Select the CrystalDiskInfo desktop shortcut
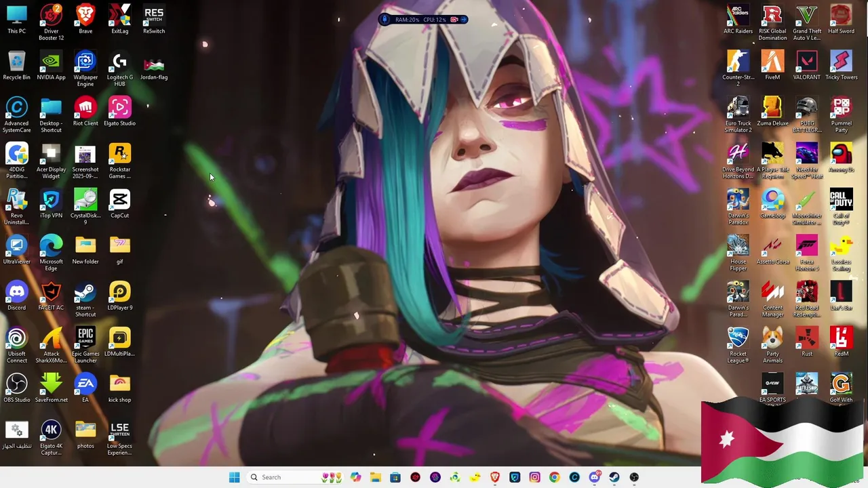868x488 pixels. click(x=85, y=207)
